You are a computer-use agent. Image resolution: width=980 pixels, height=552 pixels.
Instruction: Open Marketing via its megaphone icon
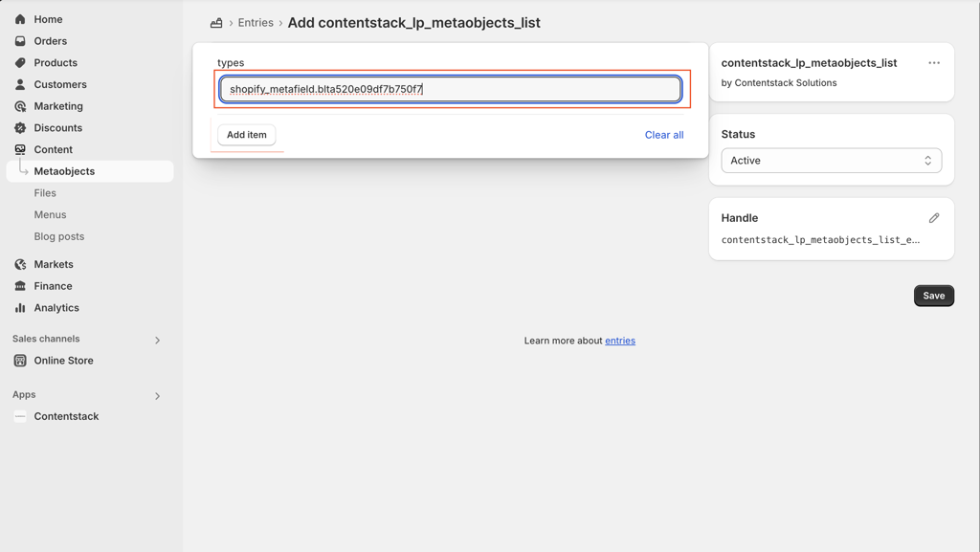coord(18,105)
